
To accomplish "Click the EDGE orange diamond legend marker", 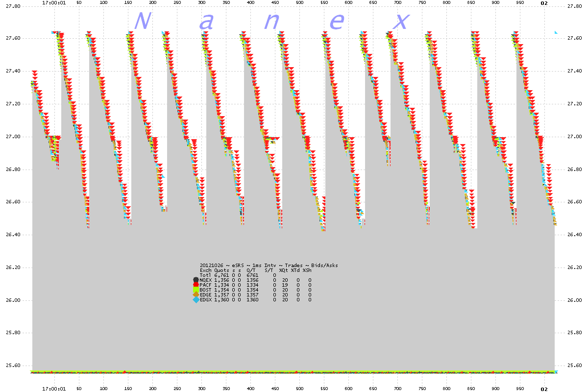I will click(196, 295).
